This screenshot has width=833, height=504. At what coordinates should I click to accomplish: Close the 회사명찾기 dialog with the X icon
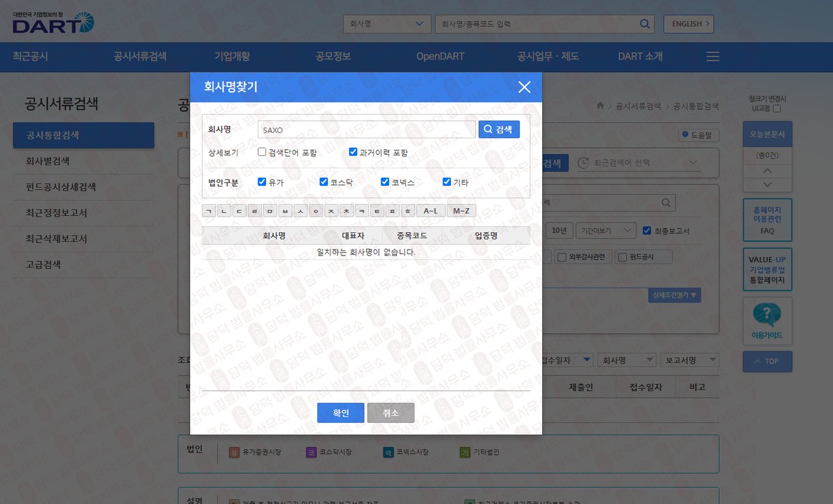(525, 87)
